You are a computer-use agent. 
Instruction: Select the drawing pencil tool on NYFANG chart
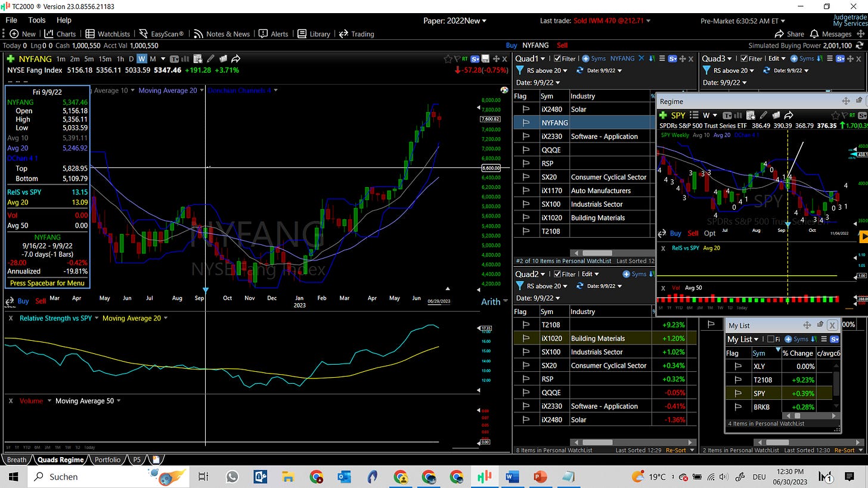(210, 59)
